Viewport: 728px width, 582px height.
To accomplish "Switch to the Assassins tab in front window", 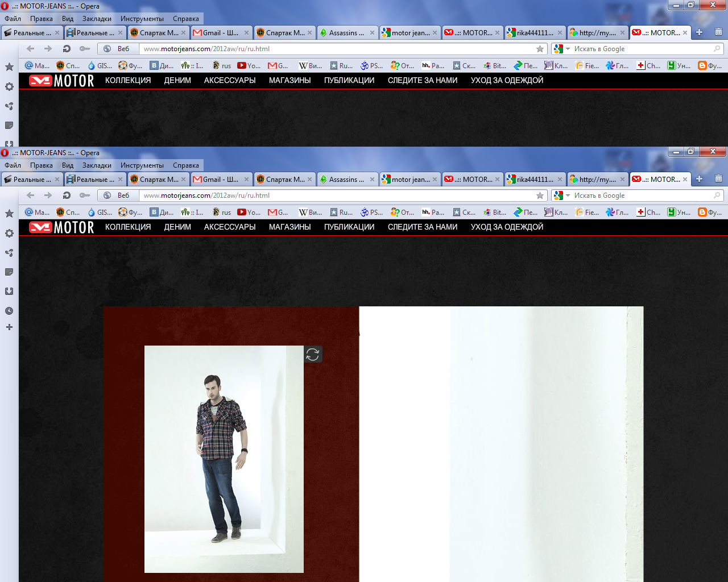I will (x=347, y=179).
